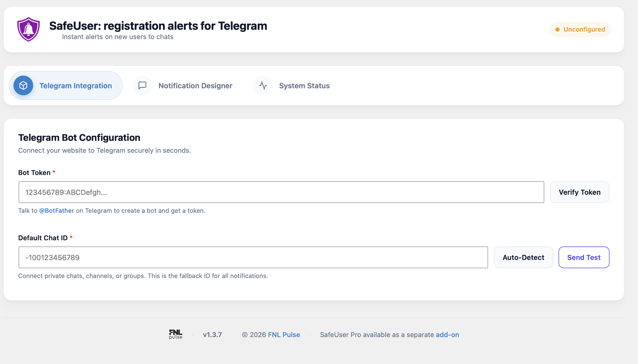Screen dimensions: 638x364
Task: Focus the Default Chat ID input field
Action: tap(253, 257)
